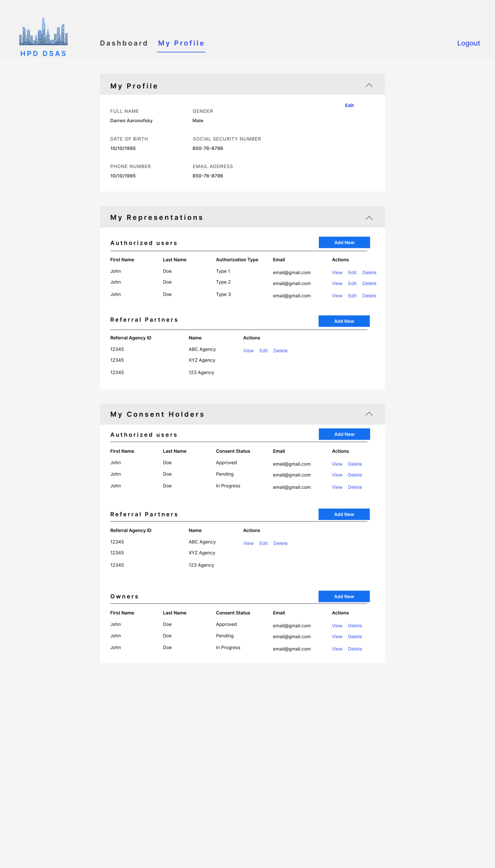Delete the Type 3 authorized user
Screen dimensions: 495x868
(x=369, y=296)
